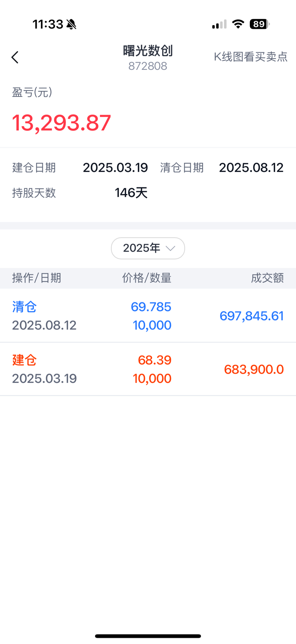Tap the 价格/数量 column header
The width and height of the screenshot is (296, 644).
click(x=147, y=278)
